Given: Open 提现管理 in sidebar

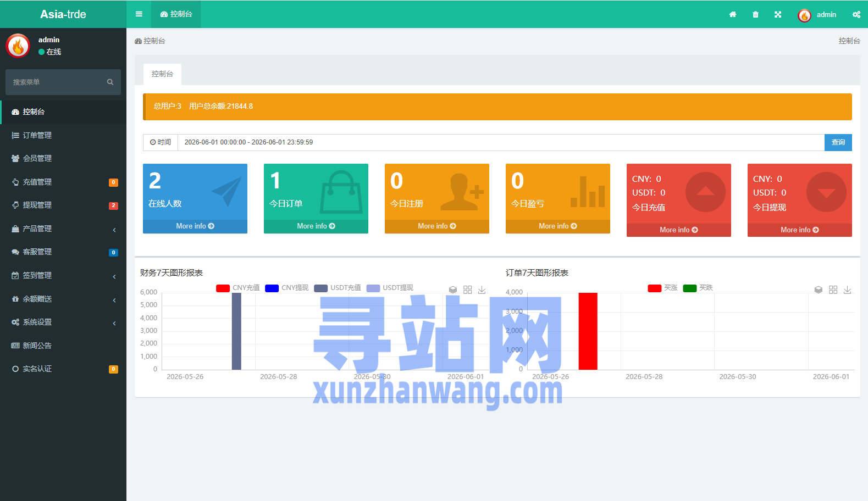Looking at the screenshot, I should [x=63, y=205].
